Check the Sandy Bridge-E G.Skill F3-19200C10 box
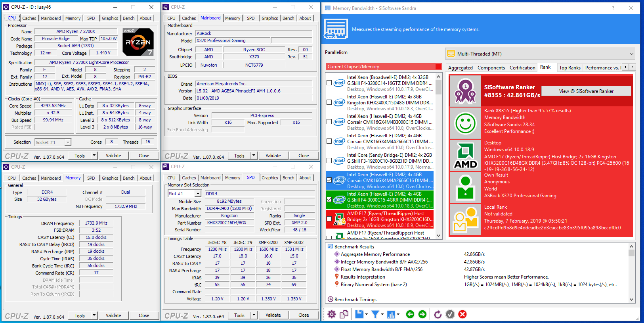Viewport: 644px width, 323px height. pyautogui.click(x=329, y=161)
